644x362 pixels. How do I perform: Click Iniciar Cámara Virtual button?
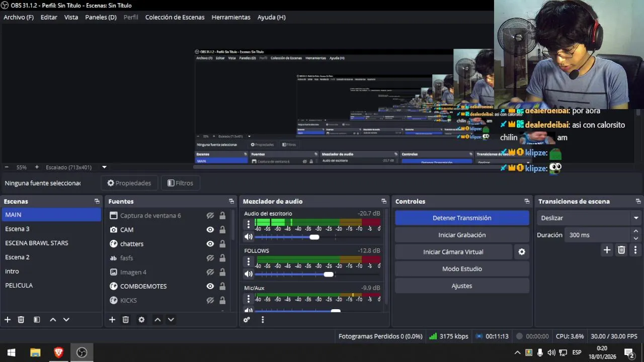[x=453, y=252]
